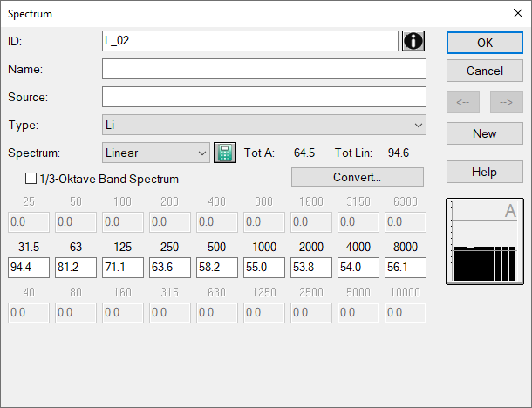
Task: Click the info icon beside the ID field
Action: coord(413,41)
